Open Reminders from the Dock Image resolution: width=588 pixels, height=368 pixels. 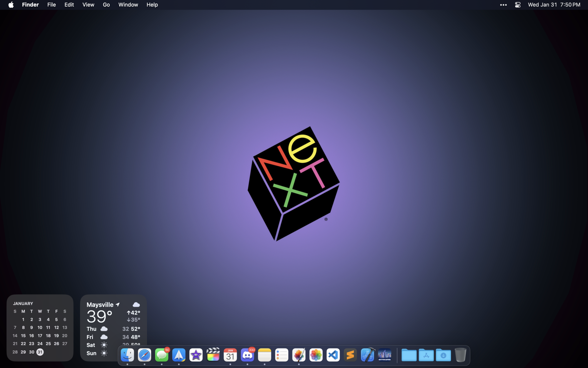coord(282,355)
